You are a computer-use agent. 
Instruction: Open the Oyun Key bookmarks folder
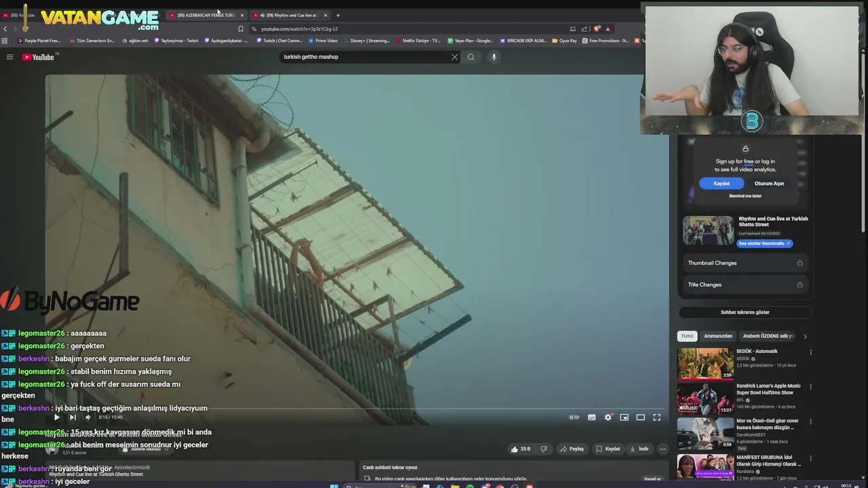[564, 41]
